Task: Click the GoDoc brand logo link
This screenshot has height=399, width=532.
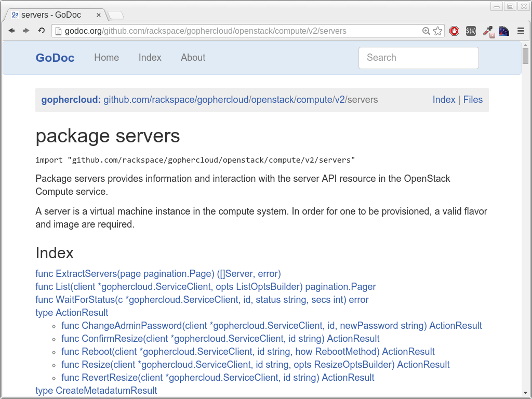Action: click(55, 58)
